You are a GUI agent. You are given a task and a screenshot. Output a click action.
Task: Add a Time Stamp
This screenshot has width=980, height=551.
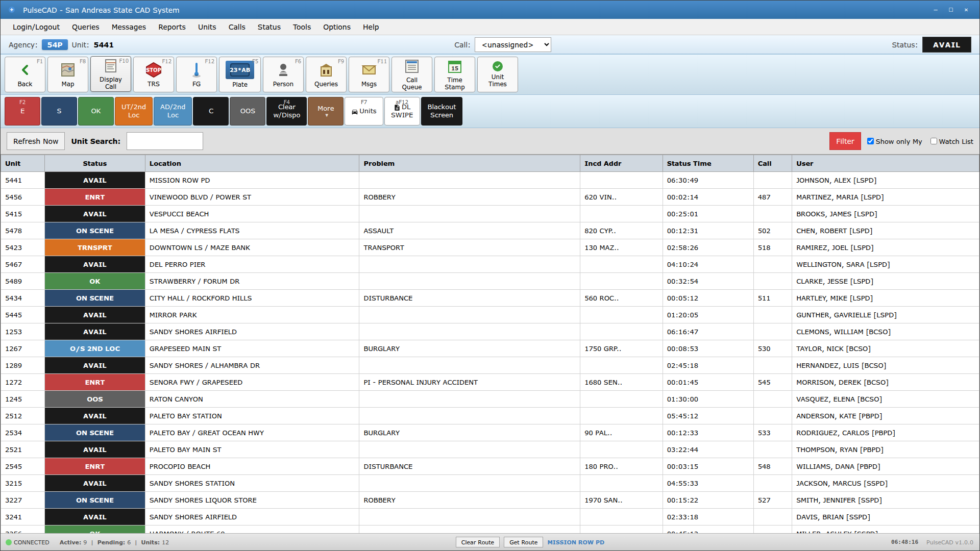pos(454,74)
